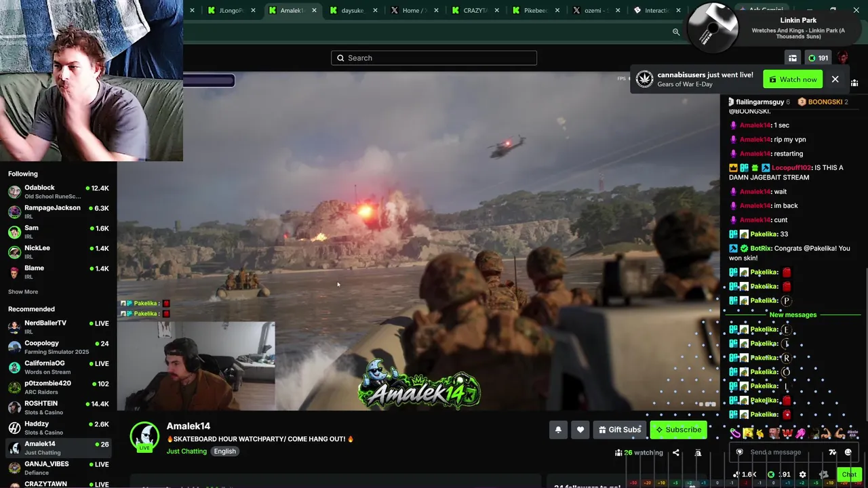Screen dimensions: 868x488
Task: Open the Kick dashboard layout icon
Action: point(792,58)
